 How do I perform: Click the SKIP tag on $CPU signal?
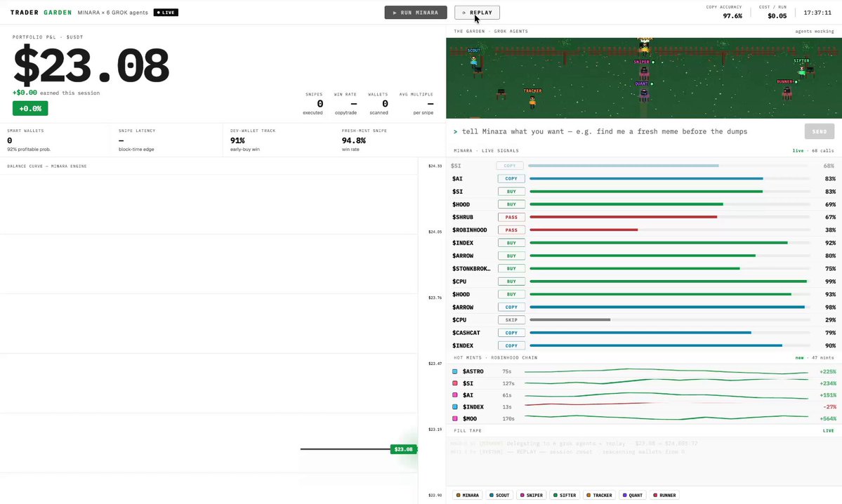(511, 320)
